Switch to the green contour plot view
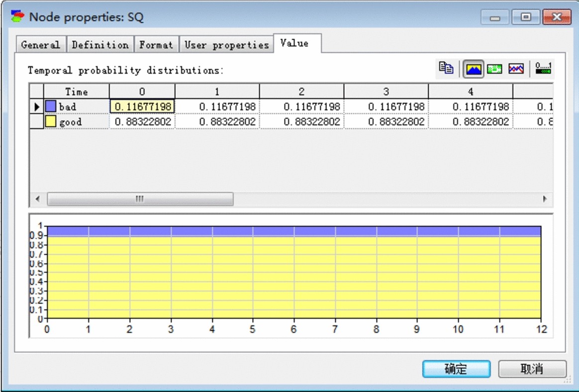Image resolution: width=579 pixels, height=392 pixels. pyautogui.click(x=494, y=69)
